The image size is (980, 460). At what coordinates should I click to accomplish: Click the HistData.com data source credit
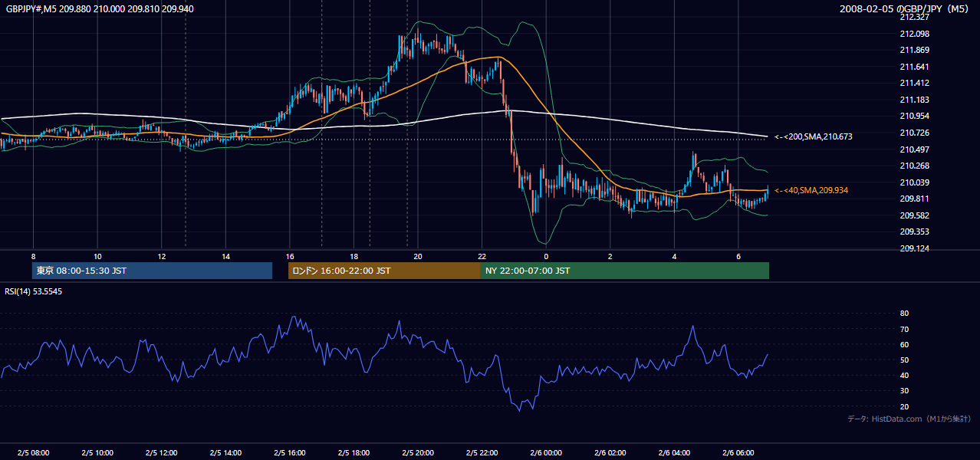coord(909,419)
